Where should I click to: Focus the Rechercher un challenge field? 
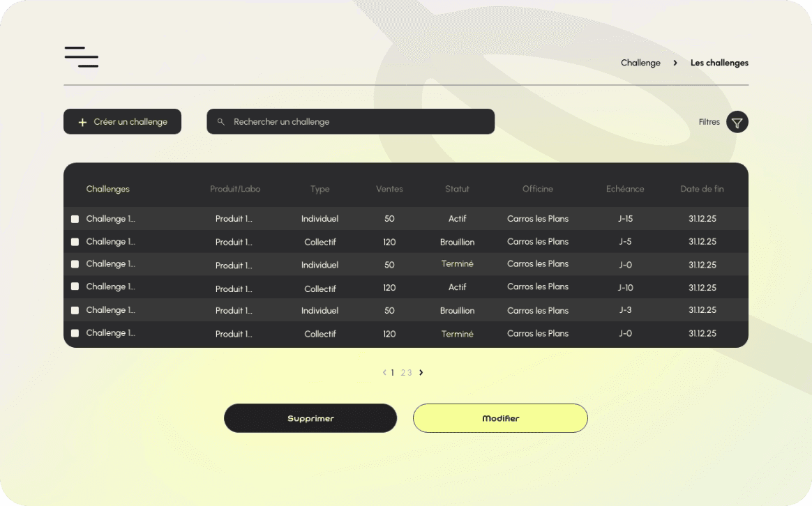point(356,122)
